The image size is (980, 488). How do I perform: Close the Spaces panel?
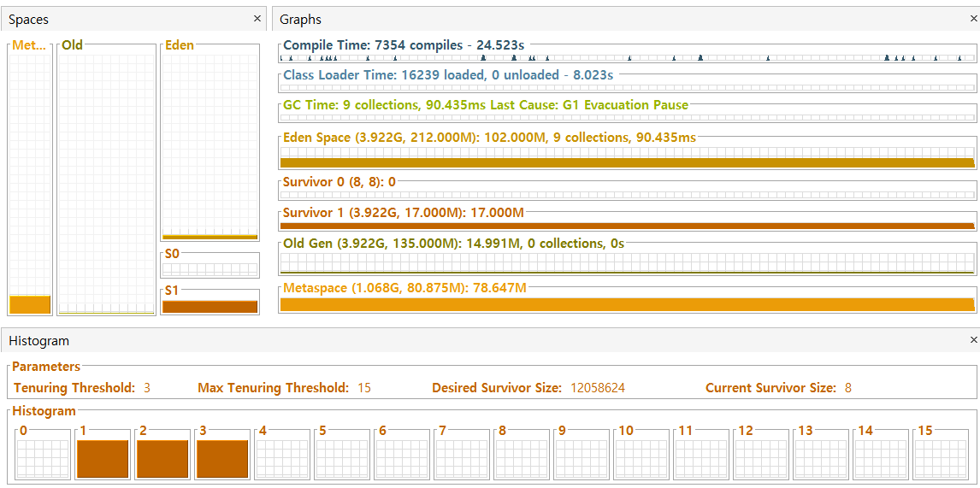click(x=257, y=19)
